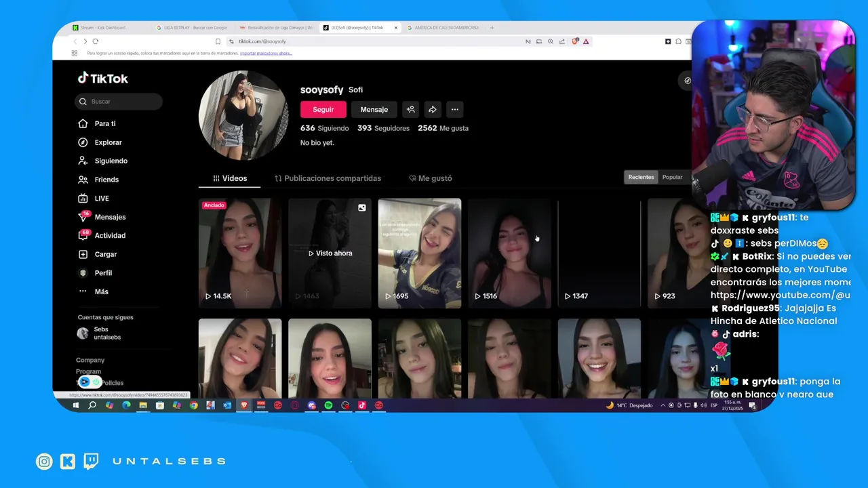Viewport: 868px width, 488px height.
Task: Click the weather 14°C Despejado widget
Action: [x=629, y=405]
